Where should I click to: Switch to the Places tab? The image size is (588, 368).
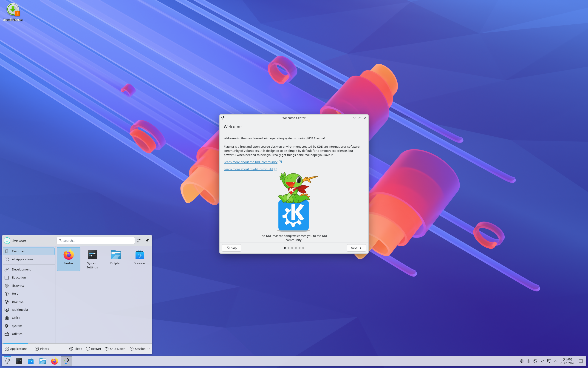[42, 349]
